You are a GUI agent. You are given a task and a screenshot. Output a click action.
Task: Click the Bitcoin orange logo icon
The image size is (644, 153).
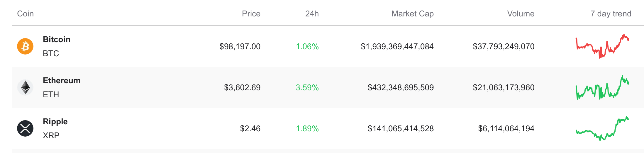coord(25,46)
